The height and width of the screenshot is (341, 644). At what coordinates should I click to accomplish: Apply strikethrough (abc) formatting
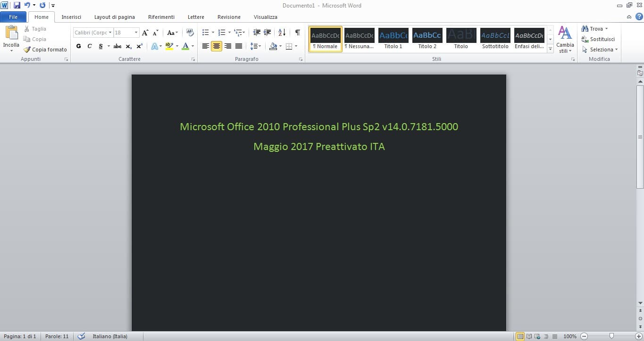[117, 46]
